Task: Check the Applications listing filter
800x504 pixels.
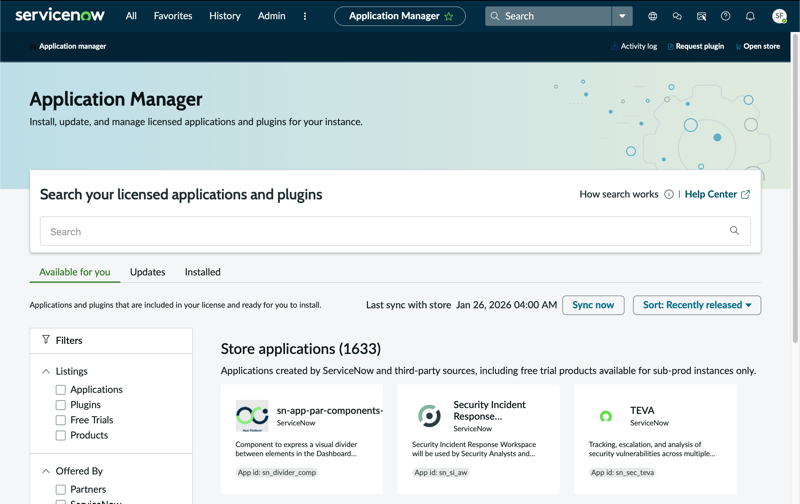Action: pyautogui.click(x=61, y=390)
